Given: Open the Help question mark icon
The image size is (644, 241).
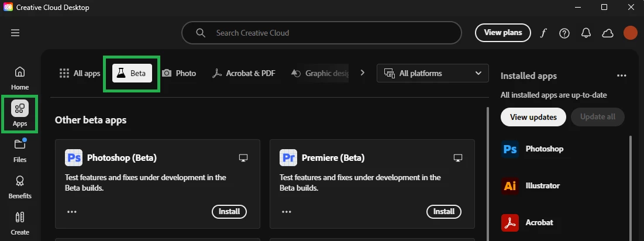Looking at the screenshot, I should click(x=564, y=33).
